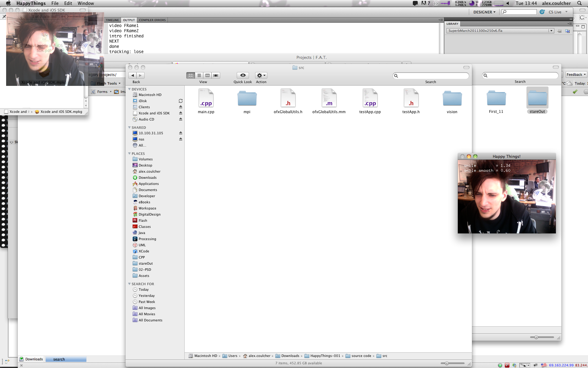588x368 pixels.
Task: Select Processing in the sidebar
Action: tap(147, 239)
